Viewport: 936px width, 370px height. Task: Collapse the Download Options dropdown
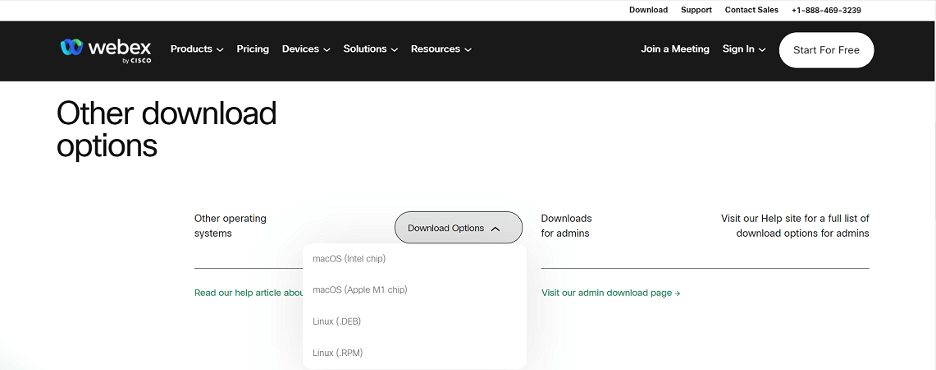pyautogui.click(x=458, y=227)
